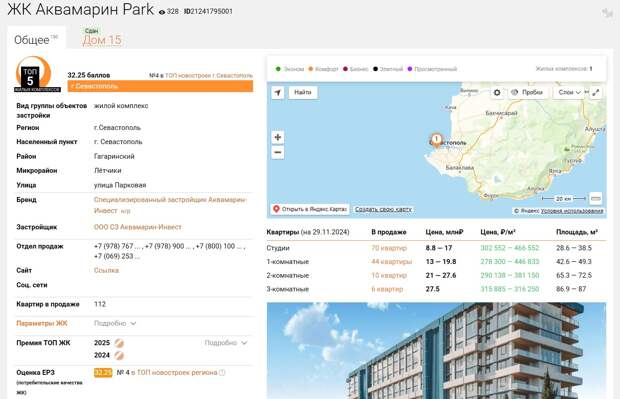620x399 pixels.
Task: Open the 44 квартиры one-room link
Action: (x=391, y=262)
